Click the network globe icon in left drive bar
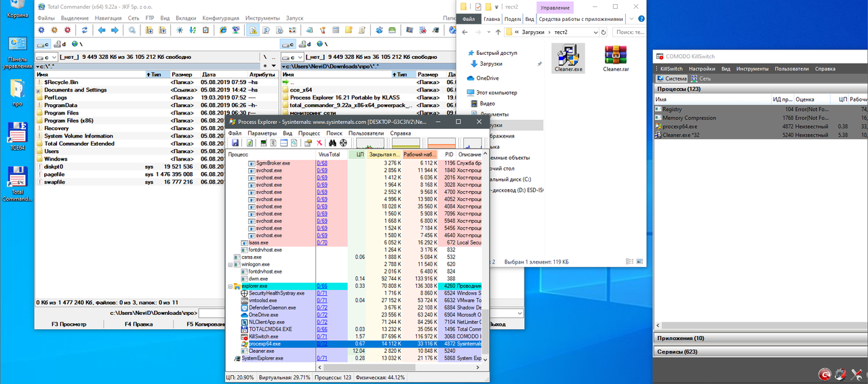The image size is (868, 384). coord(75,44)
